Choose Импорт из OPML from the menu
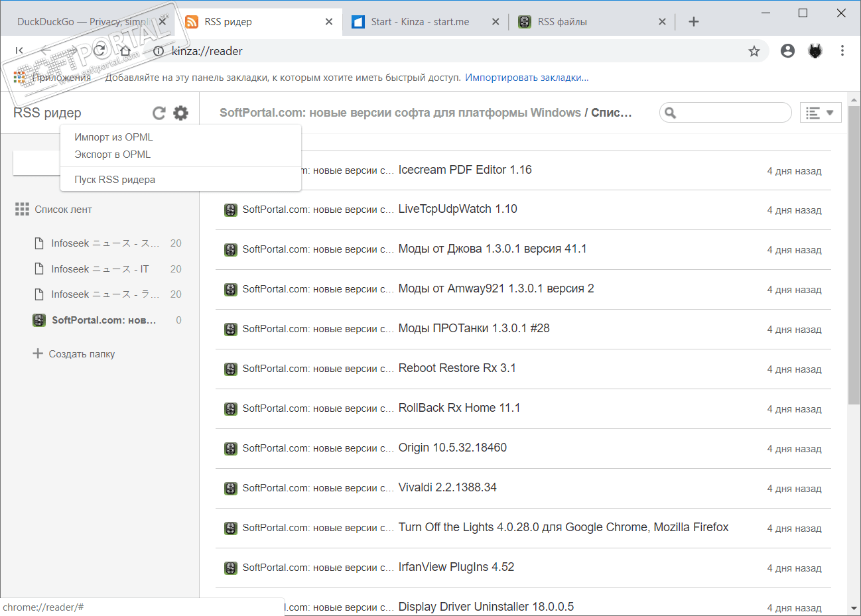 click(113, 137)
